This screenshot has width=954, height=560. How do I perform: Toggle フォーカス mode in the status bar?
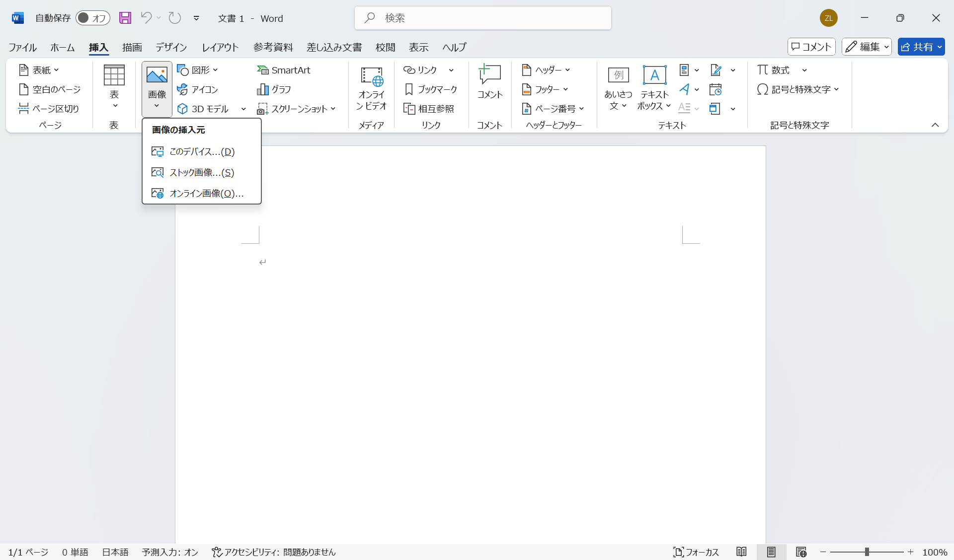pos(696,552)
